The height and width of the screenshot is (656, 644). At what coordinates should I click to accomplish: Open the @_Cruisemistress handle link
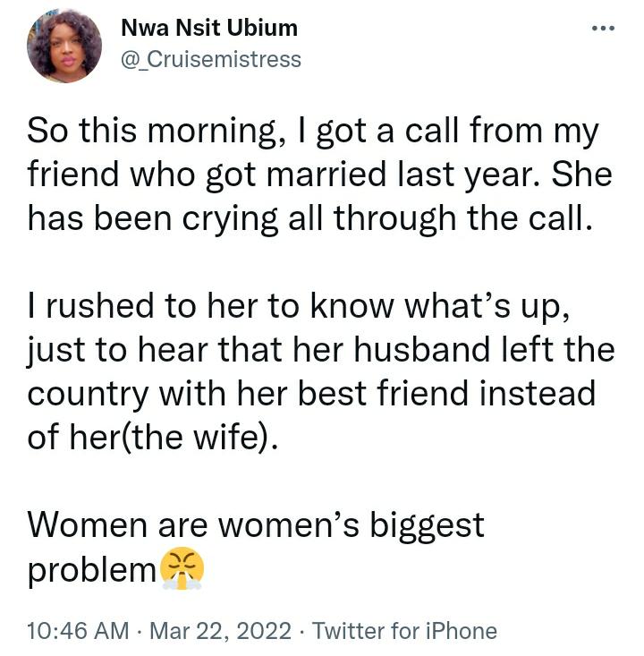coord(211,59)
